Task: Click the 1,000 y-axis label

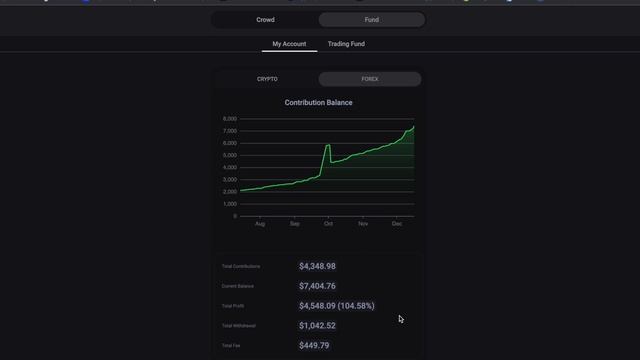Action: [x=230, y=204]
